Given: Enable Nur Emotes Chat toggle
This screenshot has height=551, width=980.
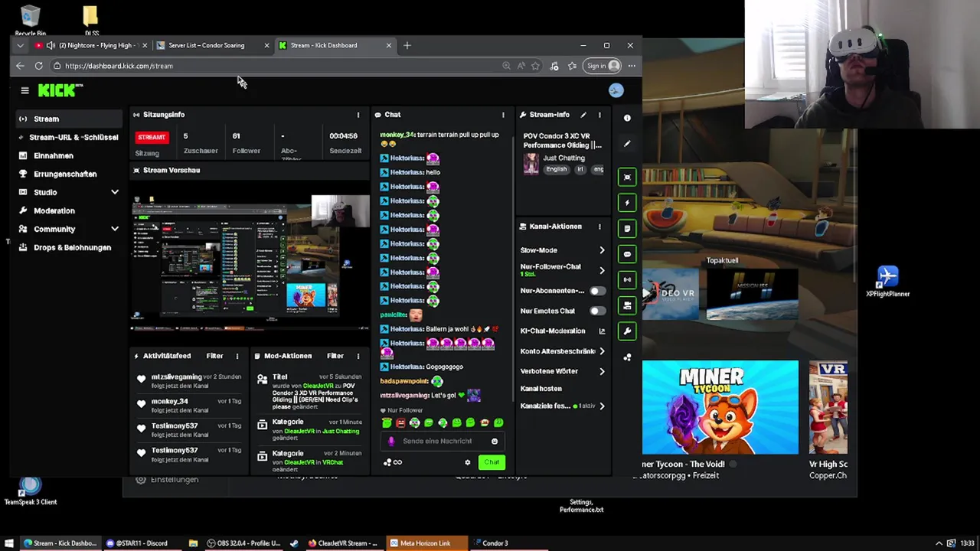Looking at the screenshot, I should (596, 311).
